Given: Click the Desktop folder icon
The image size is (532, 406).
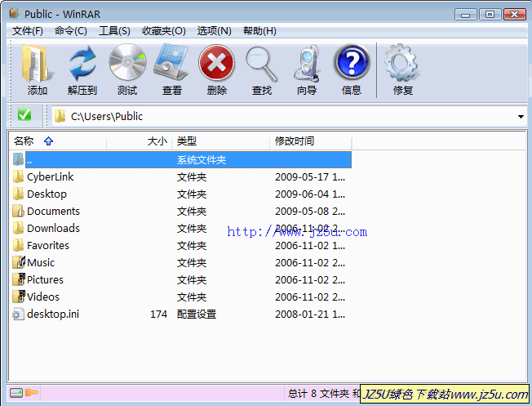Looking at the screenshot, I should [x=18, y=194].
